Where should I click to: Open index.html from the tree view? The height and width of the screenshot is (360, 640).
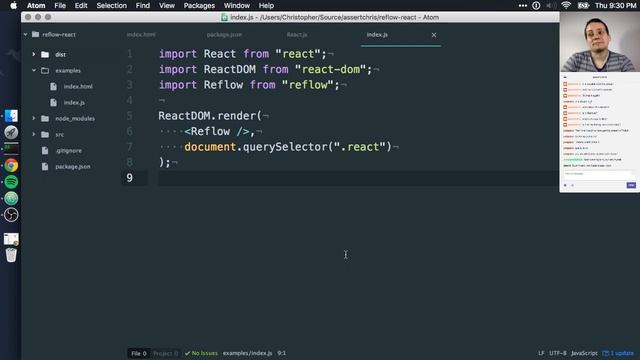coord(78,87)
